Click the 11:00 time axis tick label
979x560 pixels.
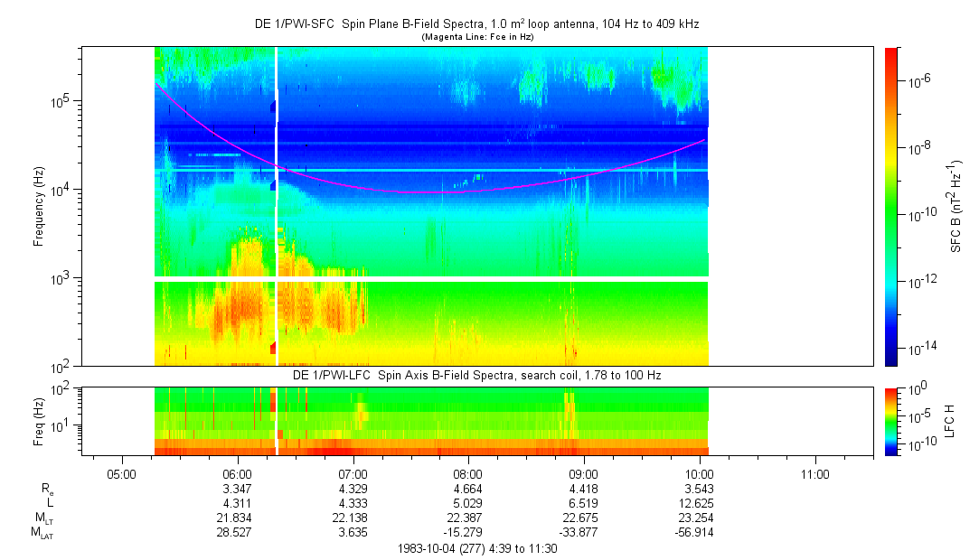pyautogui.click(x=815, y=473)
